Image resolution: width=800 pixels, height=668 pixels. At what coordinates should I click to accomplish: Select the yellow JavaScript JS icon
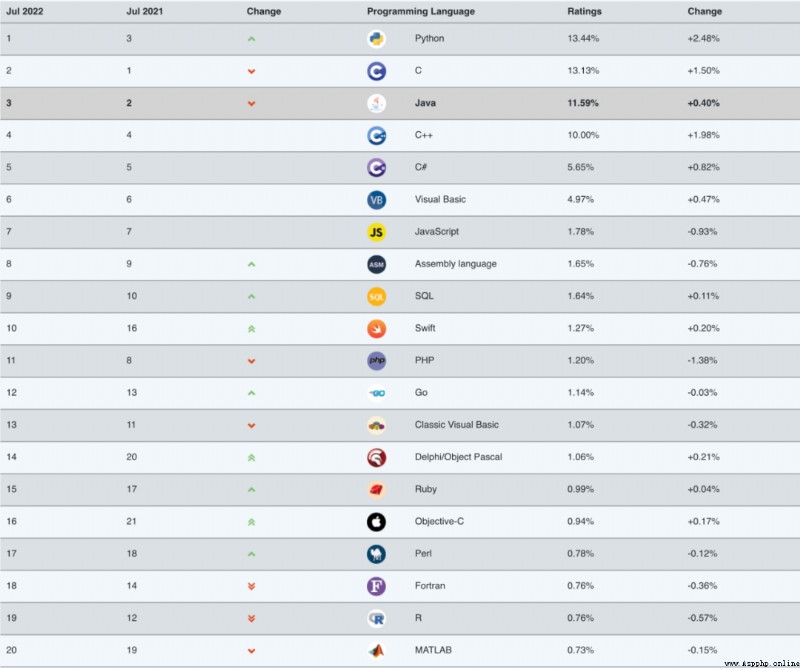(x=377, y=232)
